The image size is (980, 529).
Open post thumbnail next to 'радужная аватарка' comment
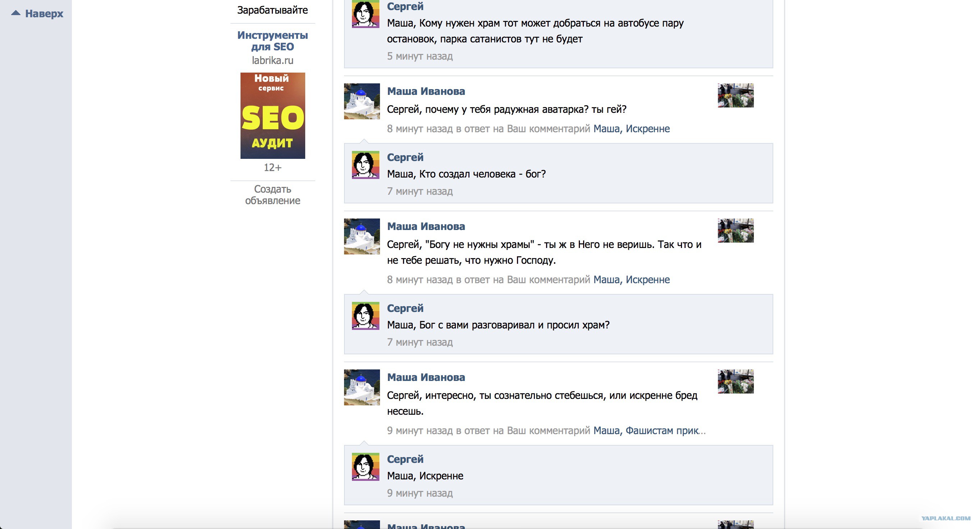(736, 96)
